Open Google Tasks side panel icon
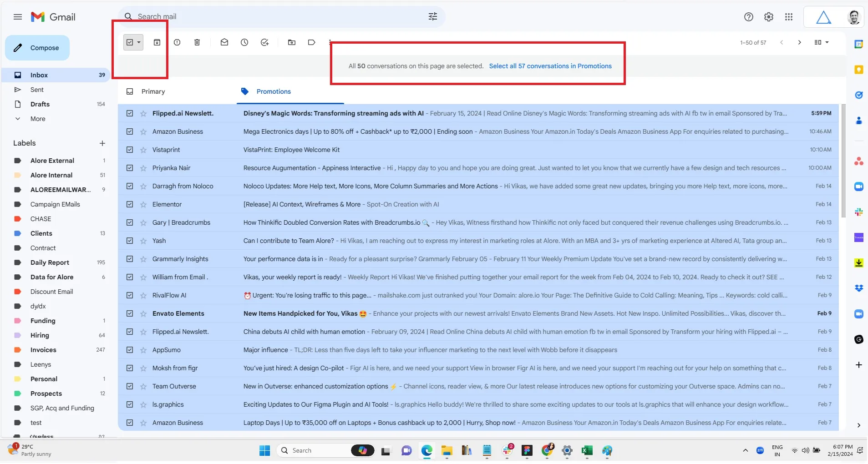The width and height of the screenshot is (868, 464). (x=859, y=95)
